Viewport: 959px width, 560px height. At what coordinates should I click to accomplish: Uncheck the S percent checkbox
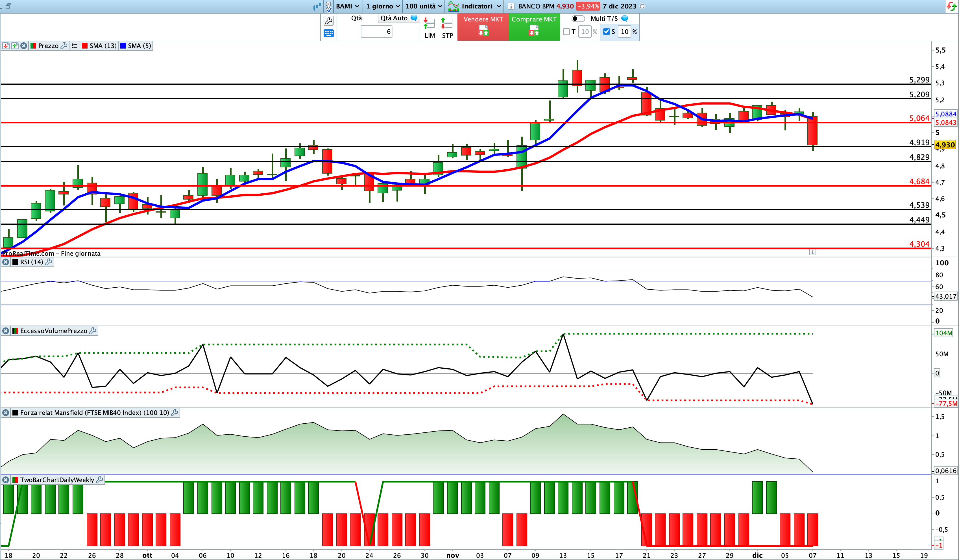pos(607,32)
